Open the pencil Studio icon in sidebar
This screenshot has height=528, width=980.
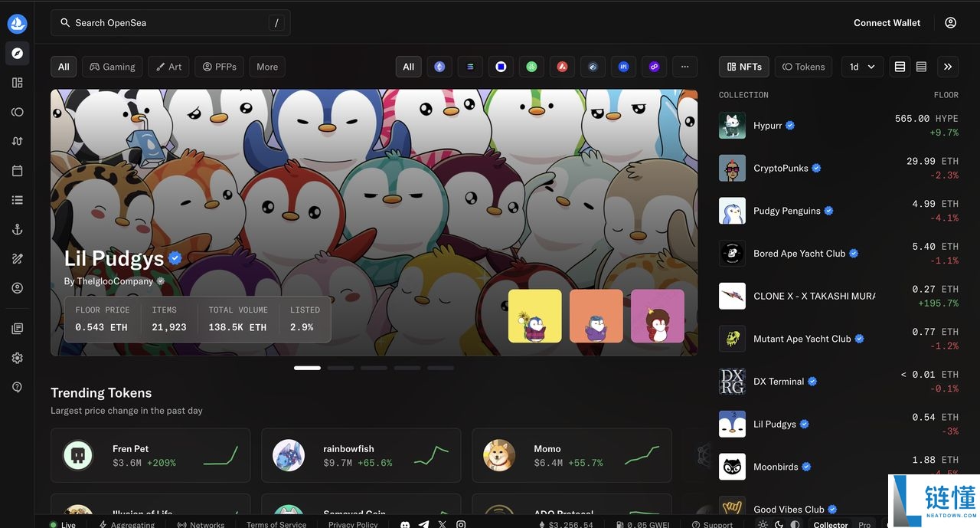point(17,259)
